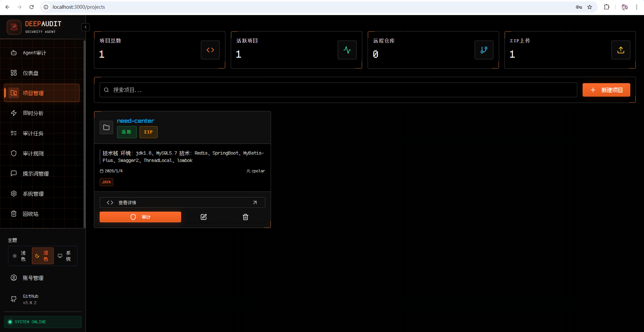Click the trash icon on need-center card
The height and width of the screenshot is (332, 644).
(x=245, y=217)
